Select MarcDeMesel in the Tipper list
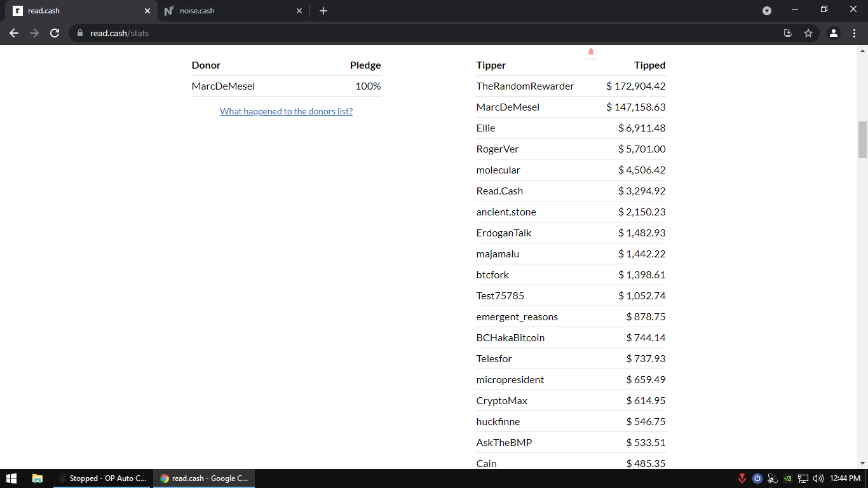 (508, 107)
